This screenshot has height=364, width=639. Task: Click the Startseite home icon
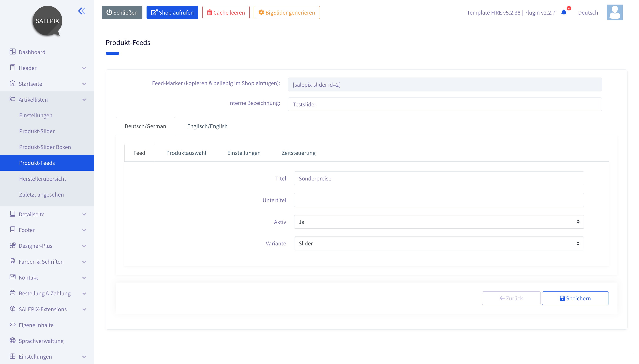(13, 83)
